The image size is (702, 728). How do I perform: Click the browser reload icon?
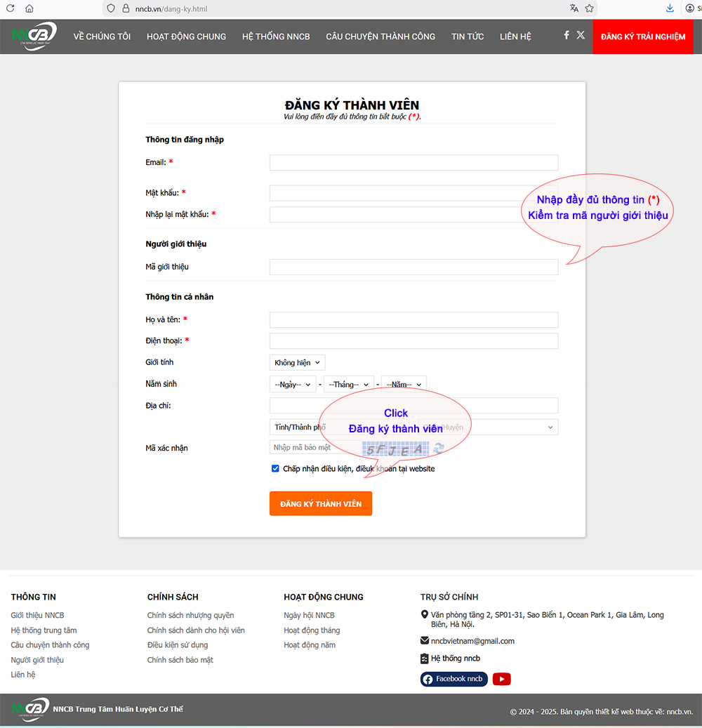[10, 8]
